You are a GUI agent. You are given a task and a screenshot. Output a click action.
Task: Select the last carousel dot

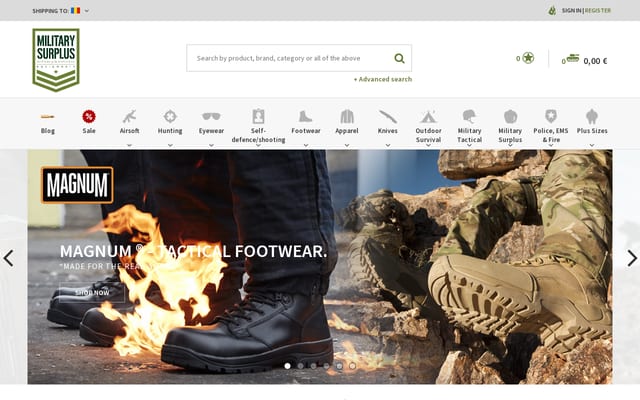click(352, 366)
